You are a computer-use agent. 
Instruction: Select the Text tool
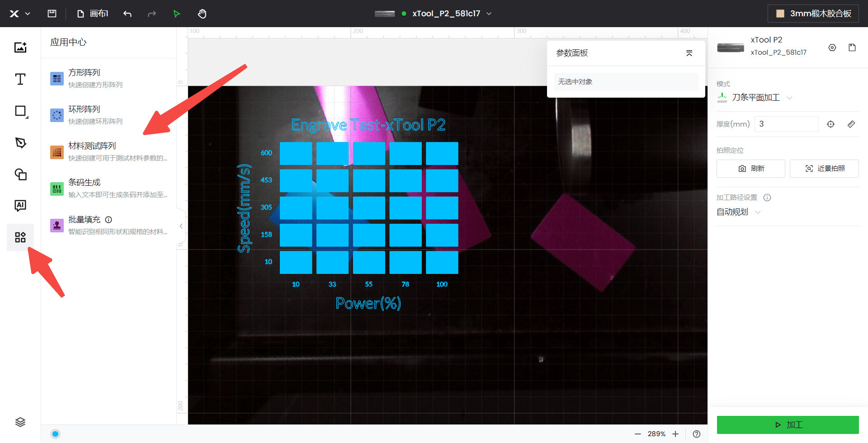(20, 79)
